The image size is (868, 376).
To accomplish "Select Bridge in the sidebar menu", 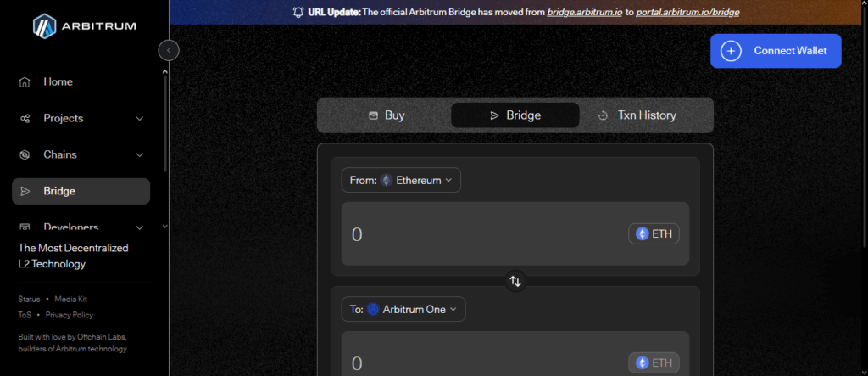I will coord(81,192).
